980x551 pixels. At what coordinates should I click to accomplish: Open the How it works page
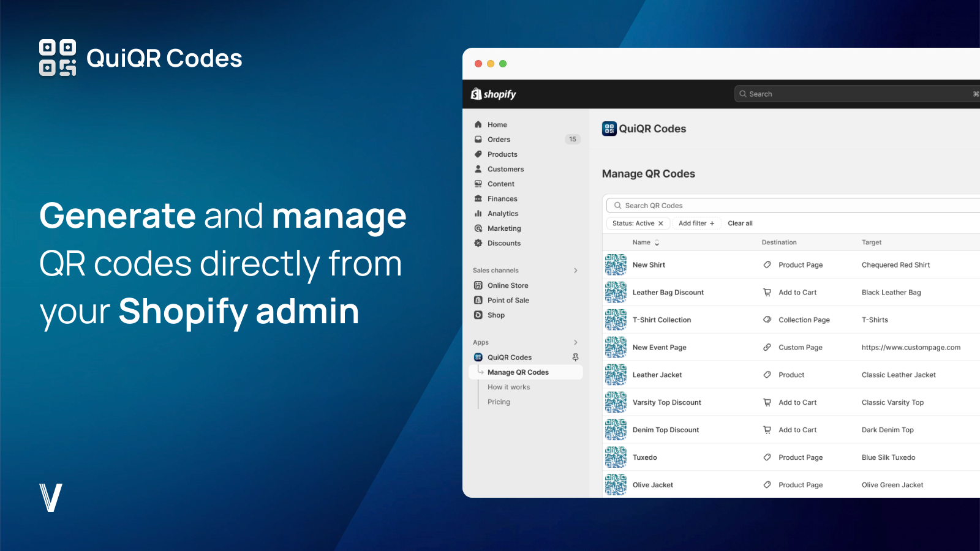pos(508,388)
